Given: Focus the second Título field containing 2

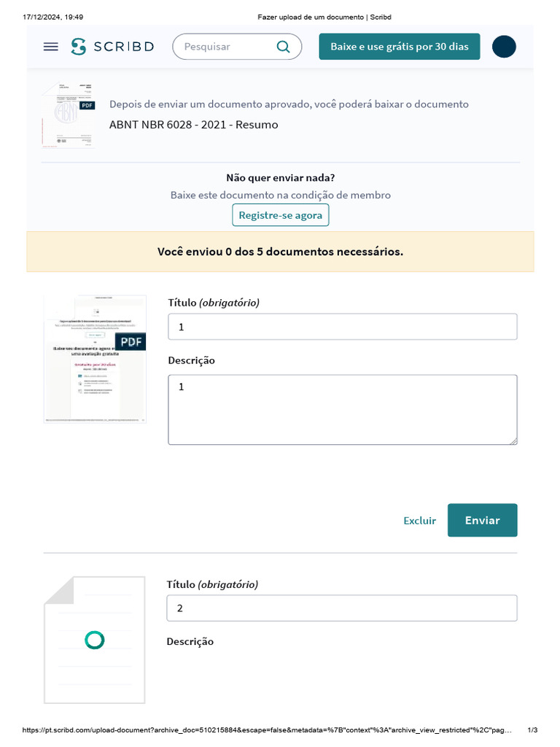Looking at the screenshot, I should (x=342, y=608).
